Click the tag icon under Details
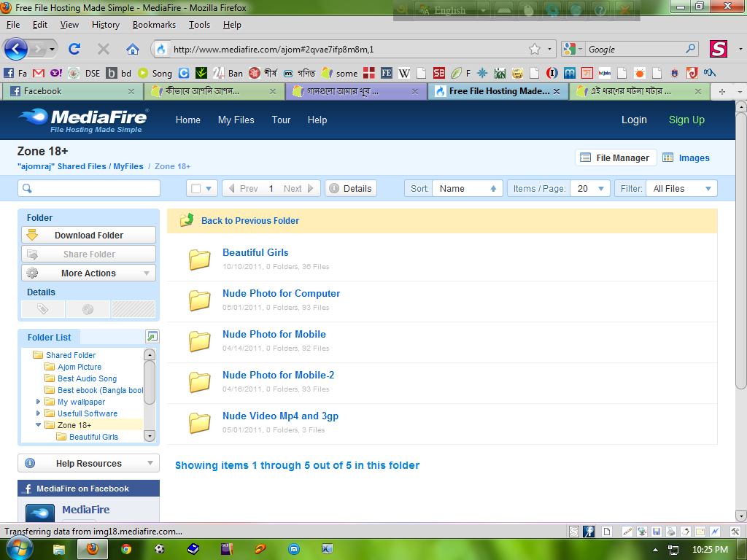 tap(43, 309)
